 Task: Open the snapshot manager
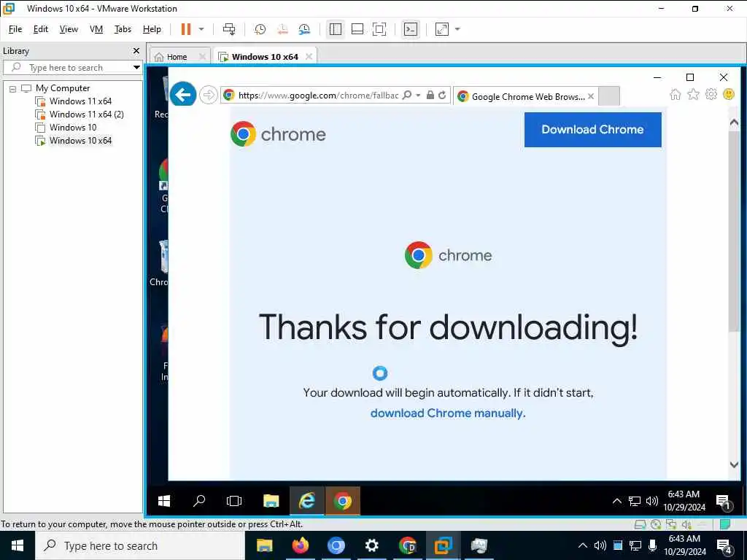(305, 29)
